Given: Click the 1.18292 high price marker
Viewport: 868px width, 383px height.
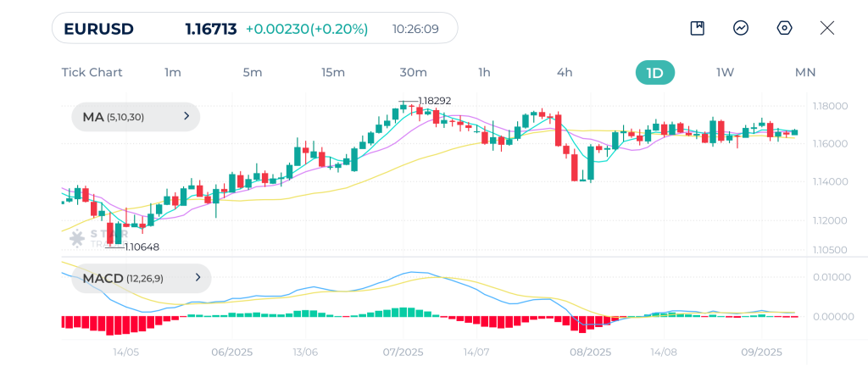Looking at the screenshot, I should point(434,101).
